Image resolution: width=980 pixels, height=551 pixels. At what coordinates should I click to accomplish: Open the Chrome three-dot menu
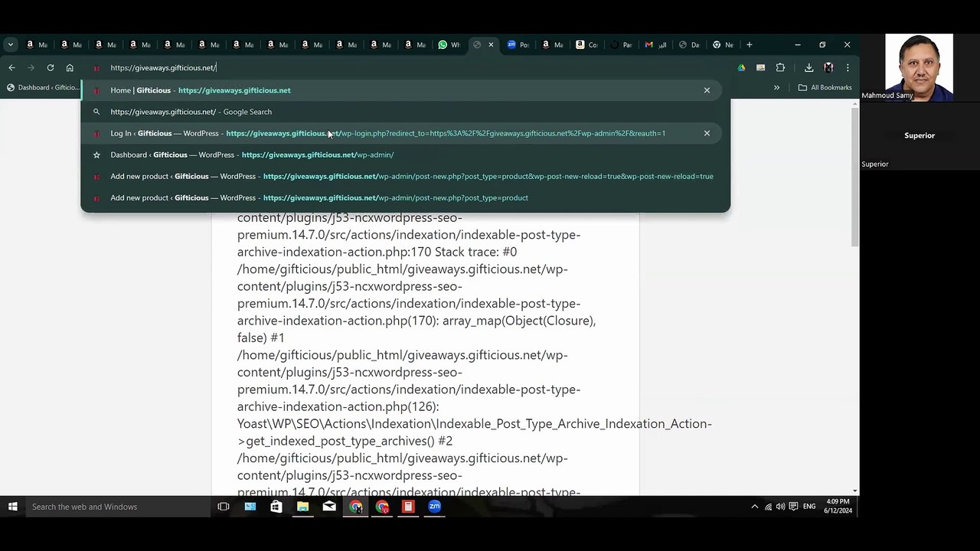point(848,67)
